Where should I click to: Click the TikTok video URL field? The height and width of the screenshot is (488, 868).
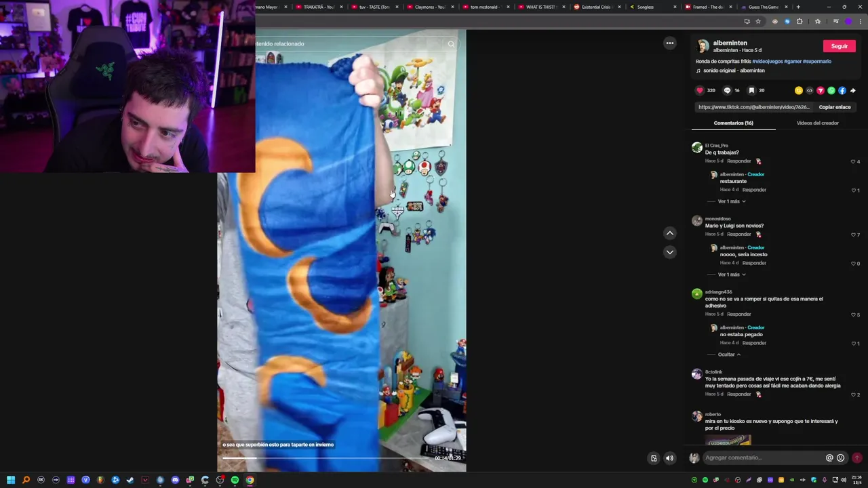click(x=754, y=107)
